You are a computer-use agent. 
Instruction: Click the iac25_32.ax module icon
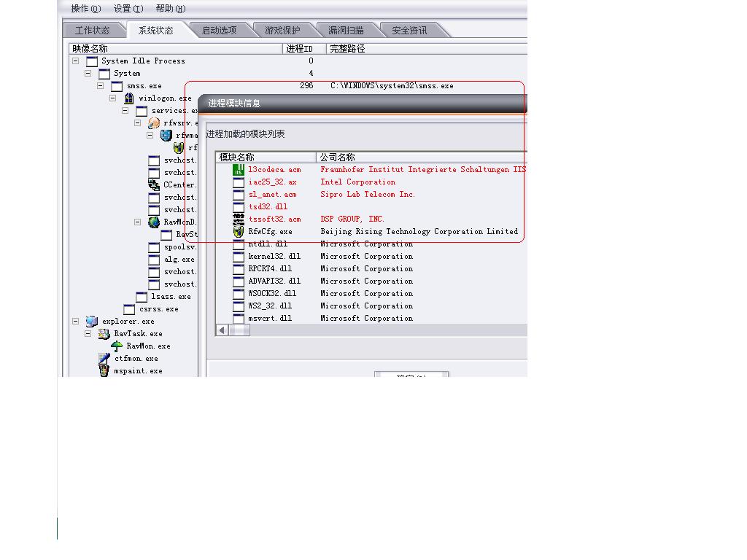coord(239,182)
